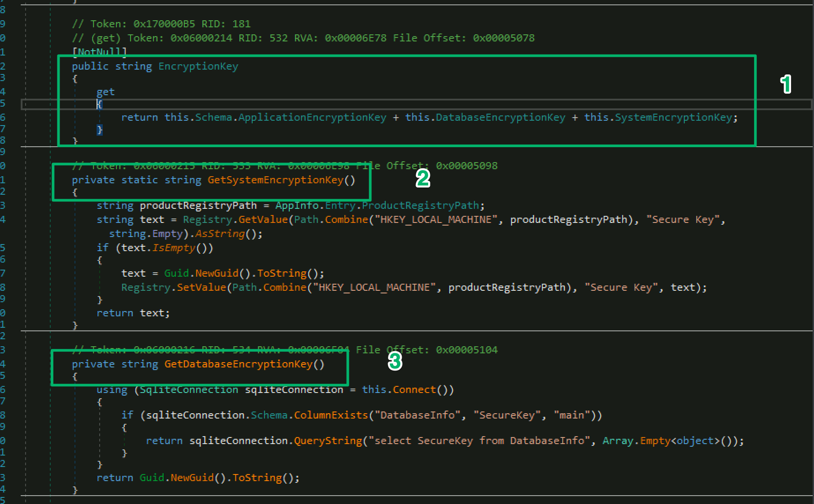Click NewGuid in the final return statement
Screen dimensions: 814x504
coord(192,478)
